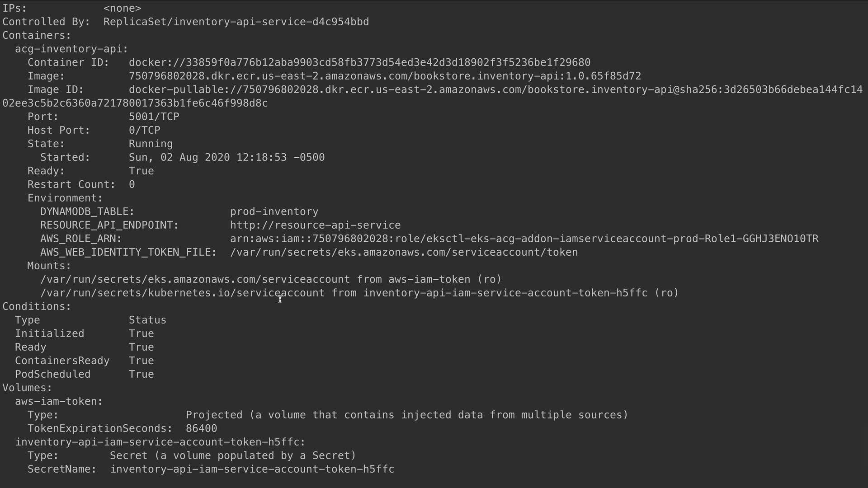Click the 5001/TCP port value
Viewport: 868px width, 488px height.
[x=154, y=117]
